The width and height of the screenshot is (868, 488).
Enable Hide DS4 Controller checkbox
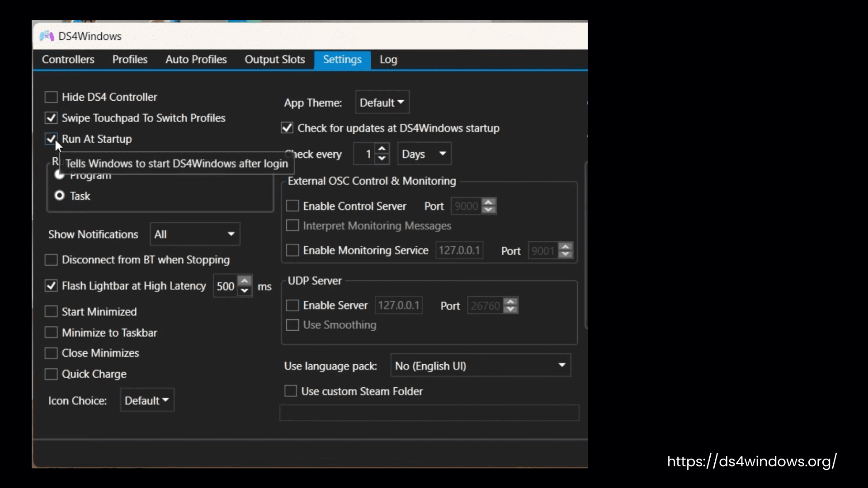coord(51,97)
